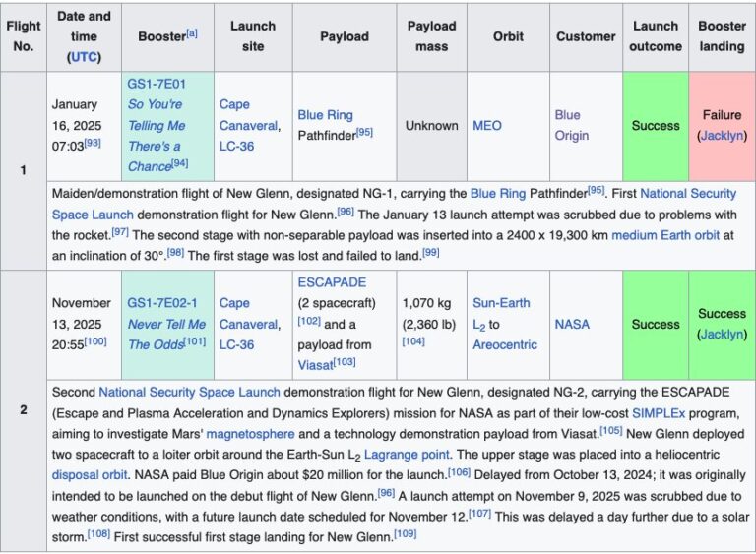Image resolution: width=756 pixels, height=554 pixels.
Task: Open the Lagrange point link
Action: pos(407,456)
